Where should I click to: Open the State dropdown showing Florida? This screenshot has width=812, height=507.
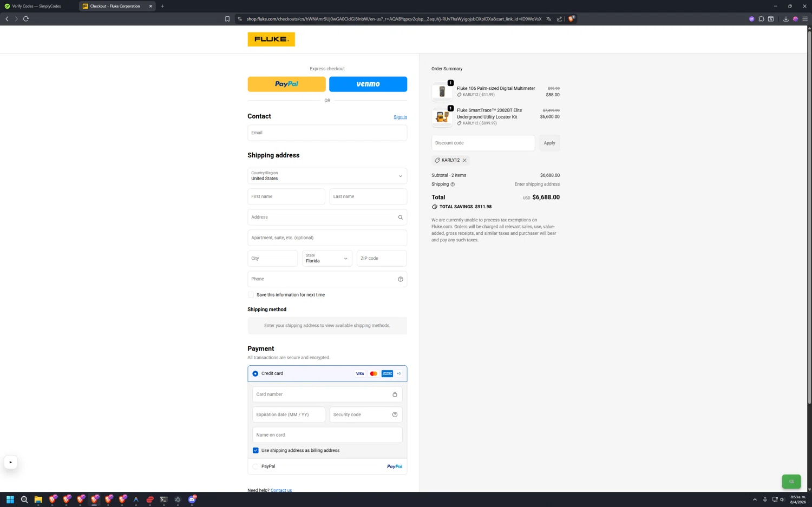tap(327, 258)
